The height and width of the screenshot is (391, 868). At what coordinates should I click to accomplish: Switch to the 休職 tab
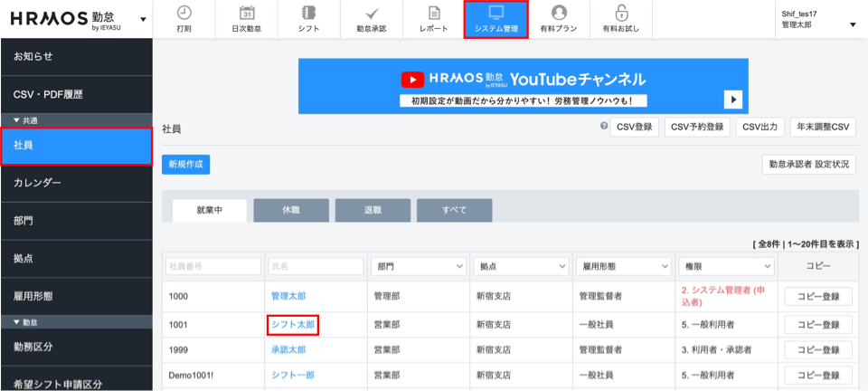(x=290, y=210)
